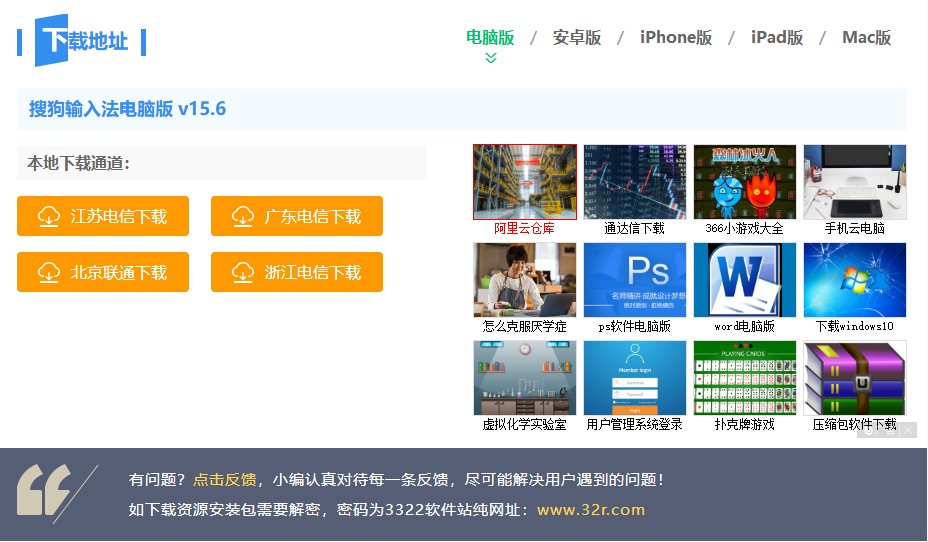Select the iPad版 tab
Viewport: 928px width, 542px height.
pos(777,38)
